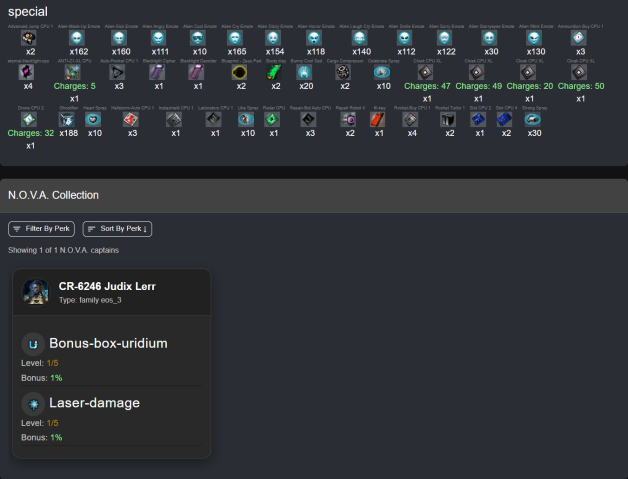This screenshot has width=628, height=479.
Task: Click the green Booty Key icon
Action: (274, 72)
